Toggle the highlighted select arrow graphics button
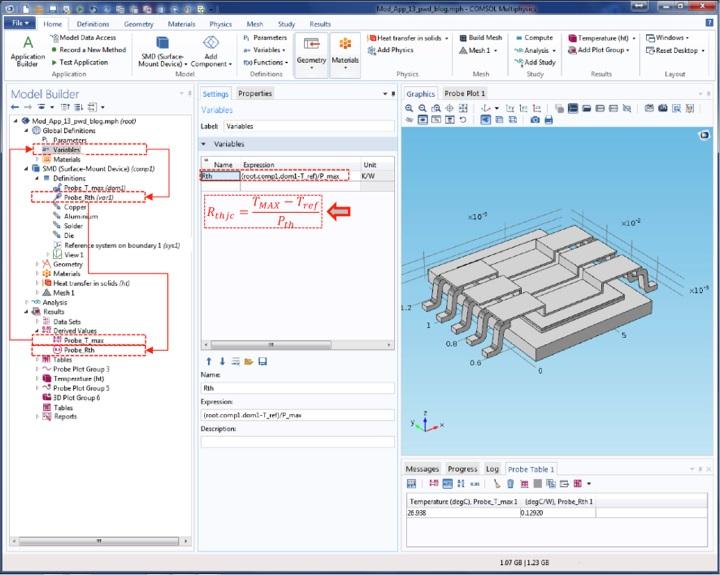This screenshot has width=720, height=575. click(x=485, y=120)
